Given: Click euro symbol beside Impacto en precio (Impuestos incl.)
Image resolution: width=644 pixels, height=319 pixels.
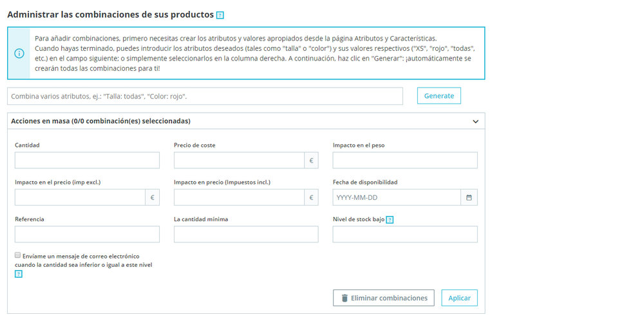Looking at the screenshot, I should pos(311,197).
